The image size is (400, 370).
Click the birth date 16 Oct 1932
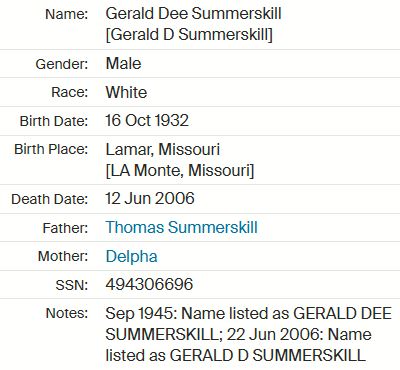[x=147, y=121]
